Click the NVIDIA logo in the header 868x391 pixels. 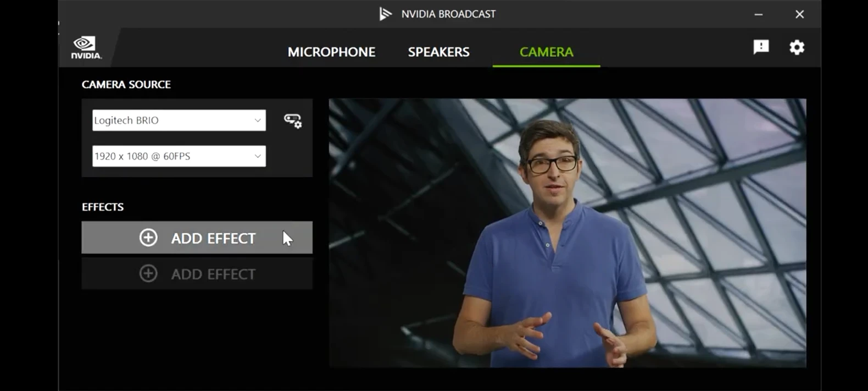86,48
